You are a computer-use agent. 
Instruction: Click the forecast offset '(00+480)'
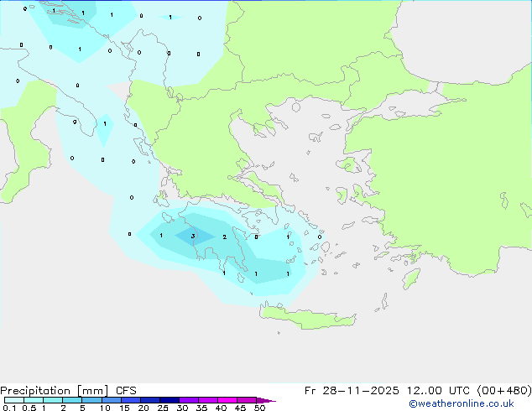(x=504, y=391)
